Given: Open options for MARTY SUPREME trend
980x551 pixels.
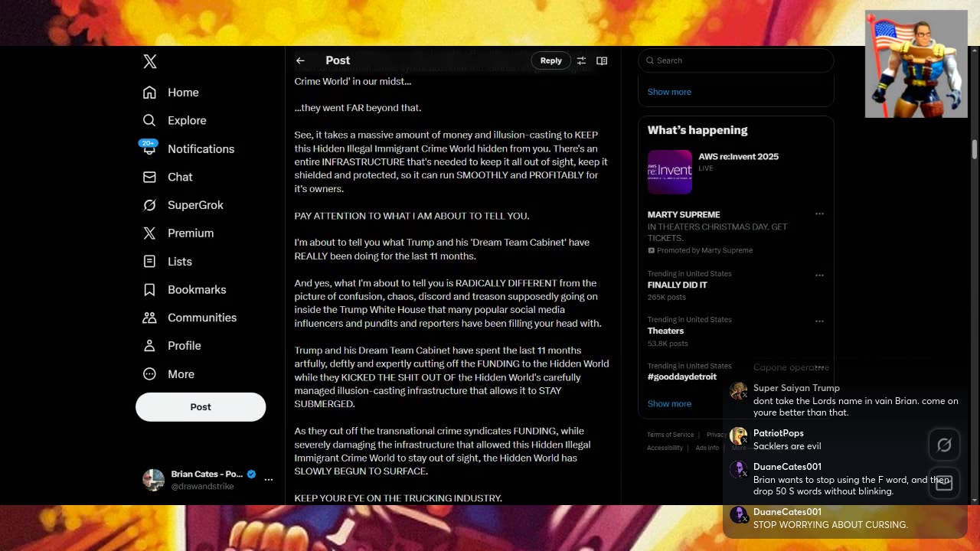Looking at the screenshot, I should point(819,214).
